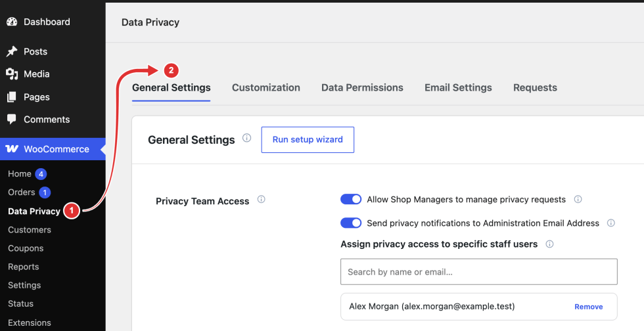This screenshot has height=331, width=644.
Task: Select Data Privacy in WooCommerce submenu
Action: pyautogui.click(x=34, y=211)
